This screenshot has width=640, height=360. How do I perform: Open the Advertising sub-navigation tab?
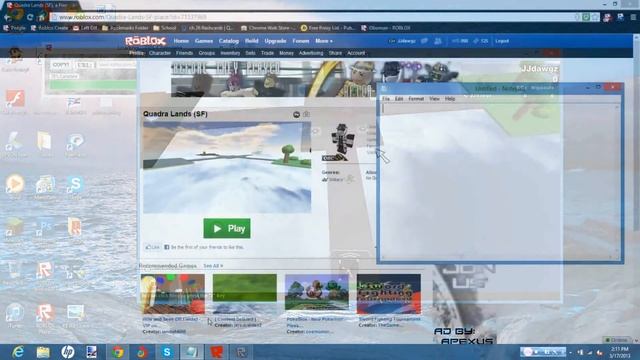coord(311,53)
